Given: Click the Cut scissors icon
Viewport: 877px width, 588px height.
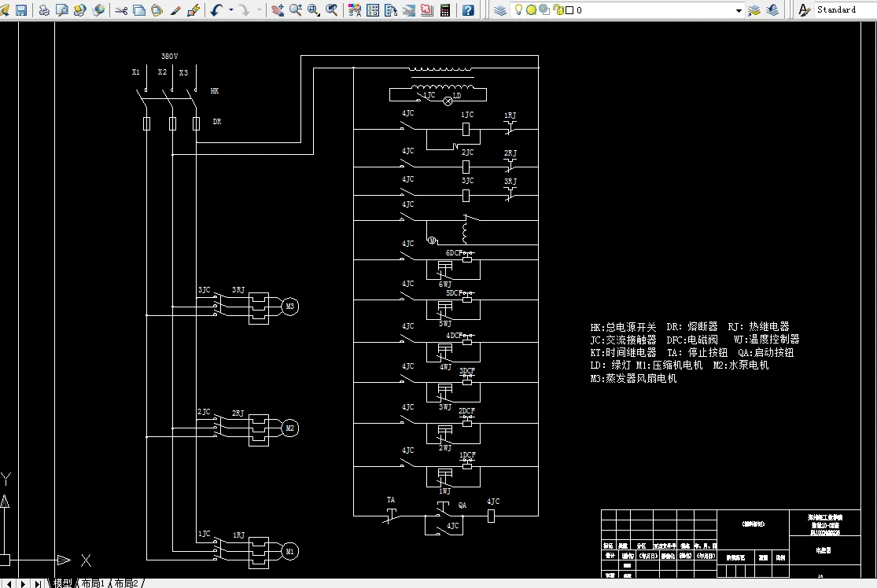Looking at the screenshot, I should pos(121,10).
